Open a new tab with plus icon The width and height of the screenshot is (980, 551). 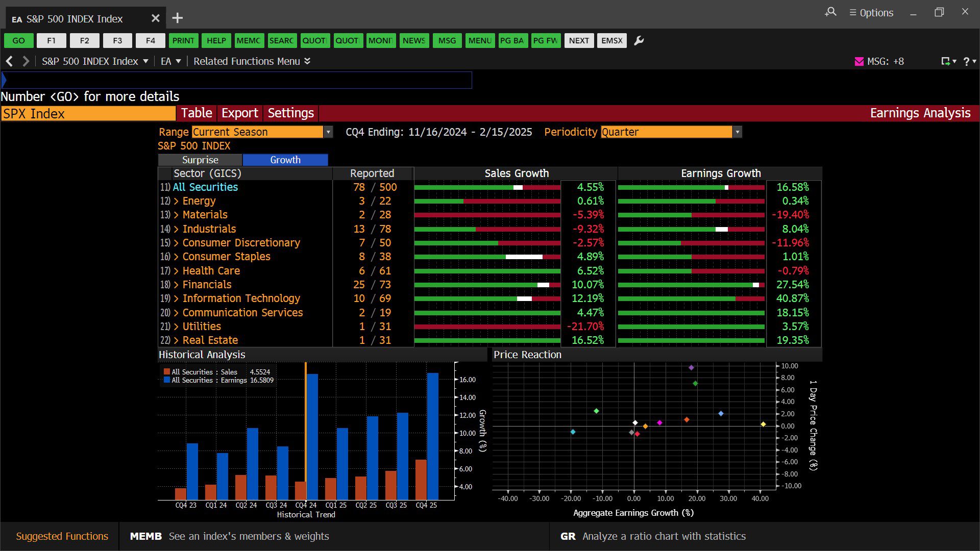[177, 18]
